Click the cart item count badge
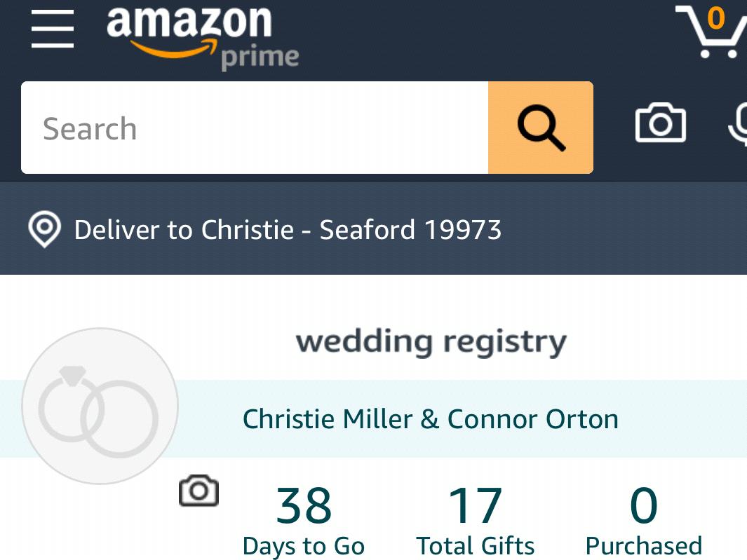747x560 pixels. click(x=716, y=18)
